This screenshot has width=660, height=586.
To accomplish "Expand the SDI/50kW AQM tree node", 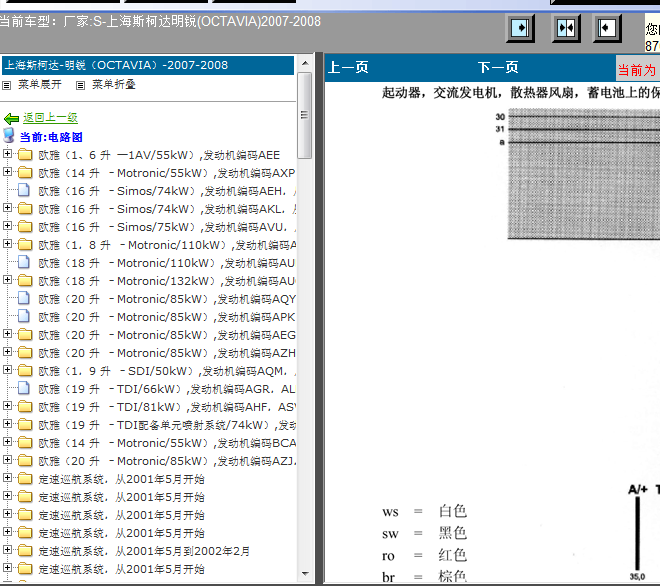I will click(x=7, y=369).
